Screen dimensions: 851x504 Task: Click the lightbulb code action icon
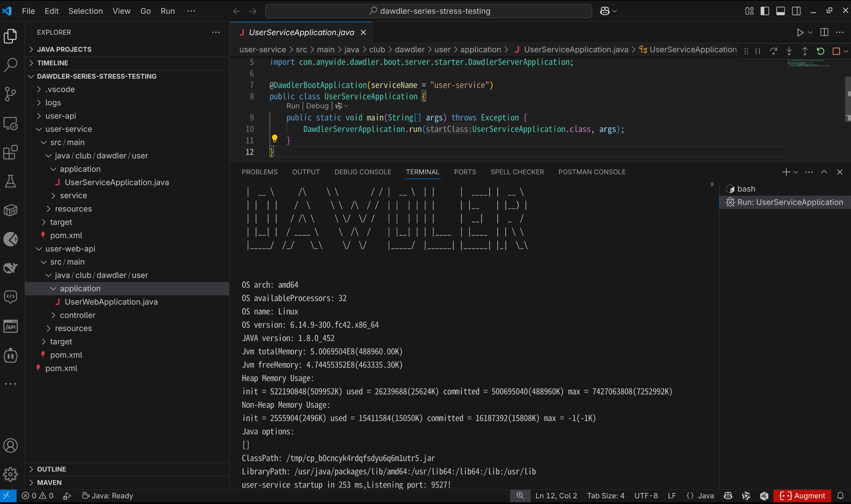[274, 139]
